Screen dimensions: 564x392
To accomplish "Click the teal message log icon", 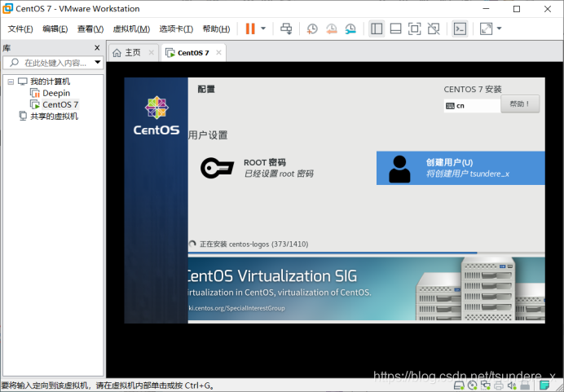I will [544, 385].
